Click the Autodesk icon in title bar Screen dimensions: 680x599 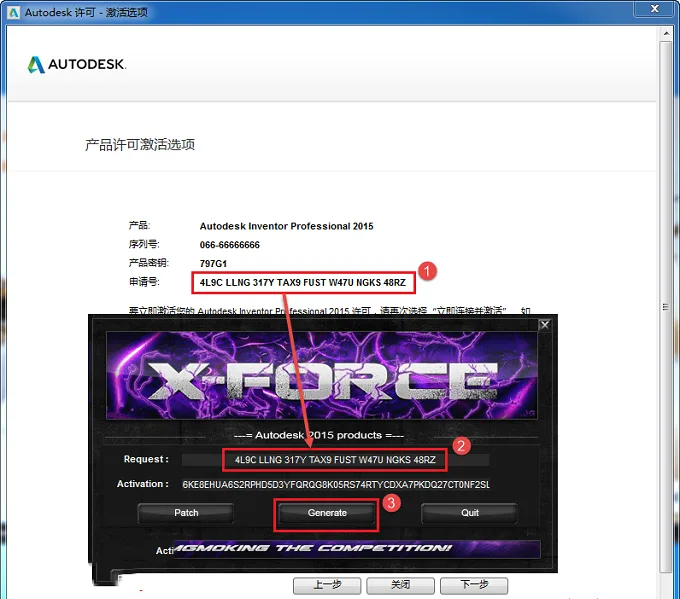[13, 12]
